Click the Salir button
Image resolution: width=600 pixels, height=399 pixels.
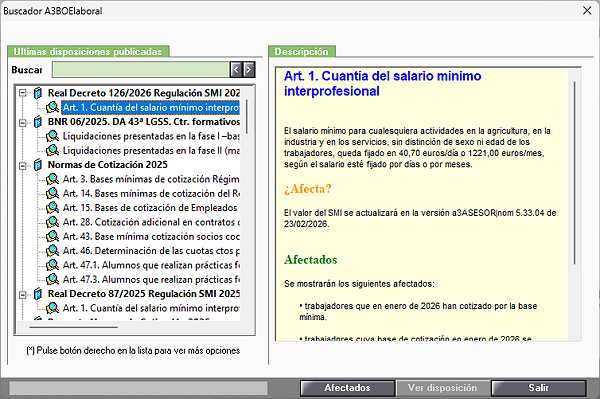(x=538, y=388)
